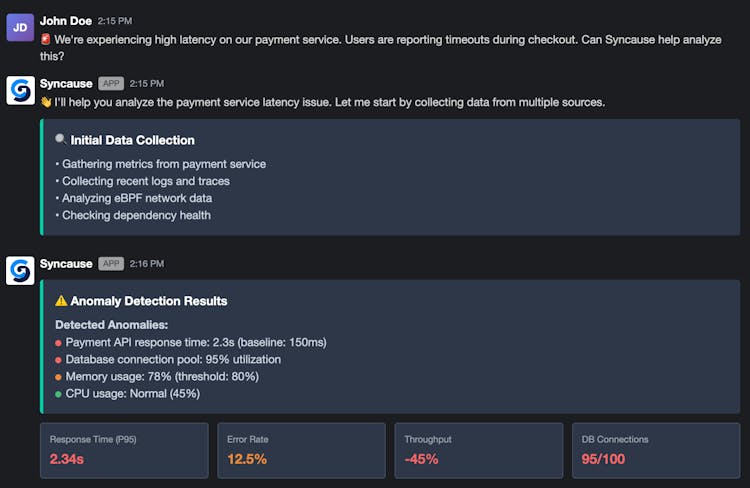Viewport: 750px width, 488px height.
Task: Select the Error Rate 12.5% card
Action: [301, 450]
